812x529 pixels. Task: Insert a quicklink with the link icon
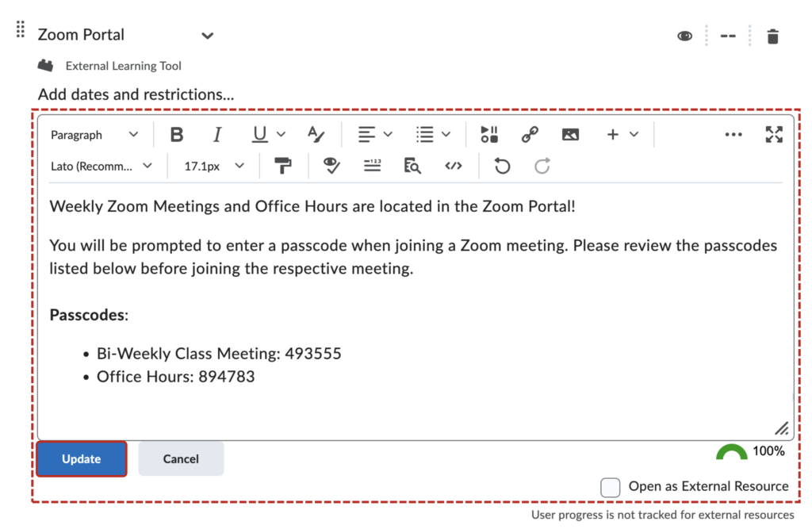coord(530,134)
